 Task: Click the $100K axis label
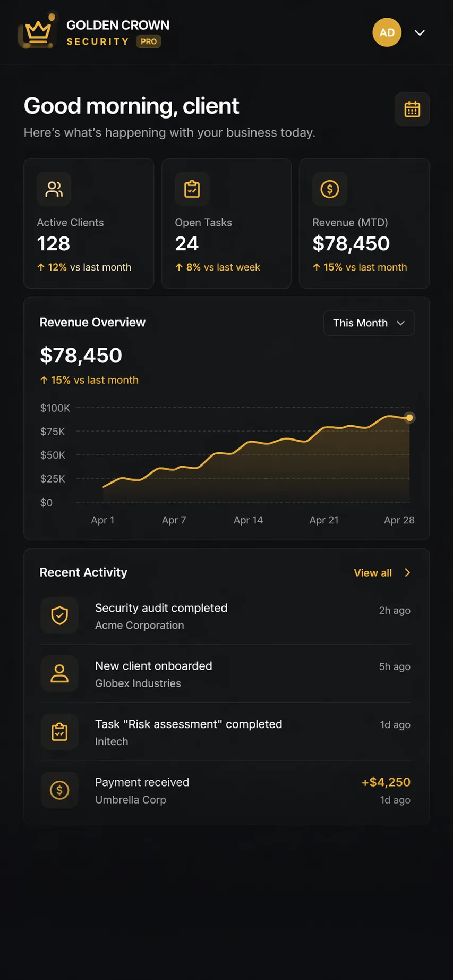(55, 408)
